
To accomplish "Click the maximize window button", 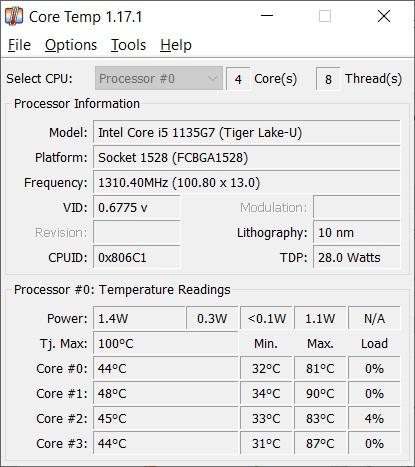I will 325,16.
